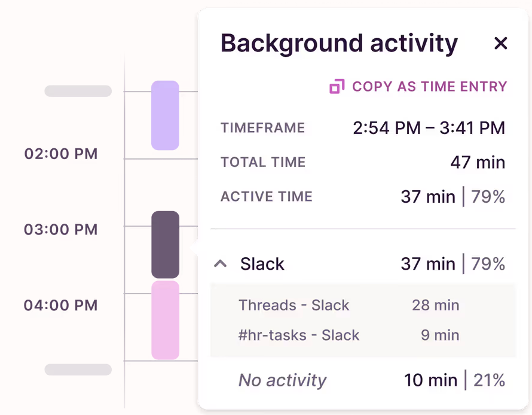Image resolution: width=532 pixels, height=415 pixels.
Task: Click the 04:00 PM time label
Action: pos(61,306)
